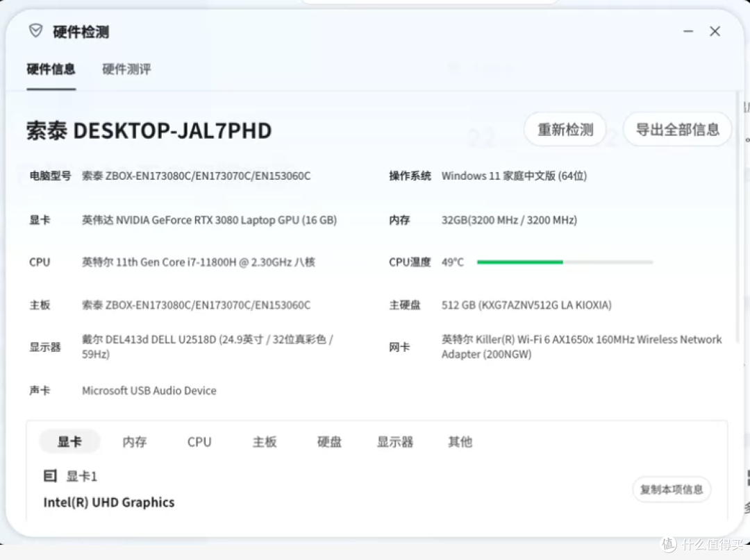Select the 显示器 detail tab
This screenshot has width=750, height=560.
click(x=395, y=441)
